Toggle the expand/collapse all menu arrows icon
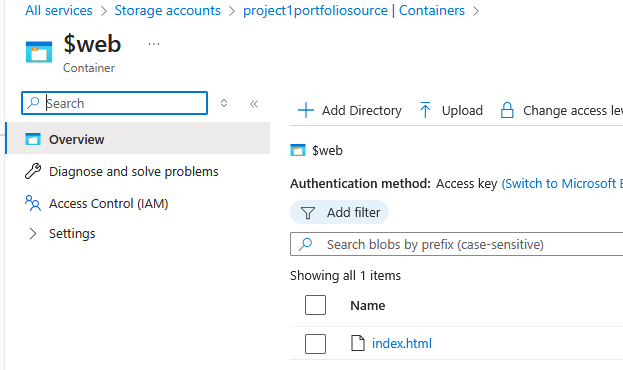This screenshot has width=623, height=370. 224,103
